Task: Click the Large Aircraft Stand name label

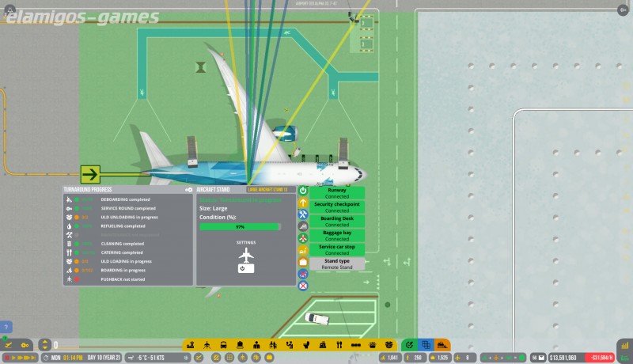Action: 271,190
